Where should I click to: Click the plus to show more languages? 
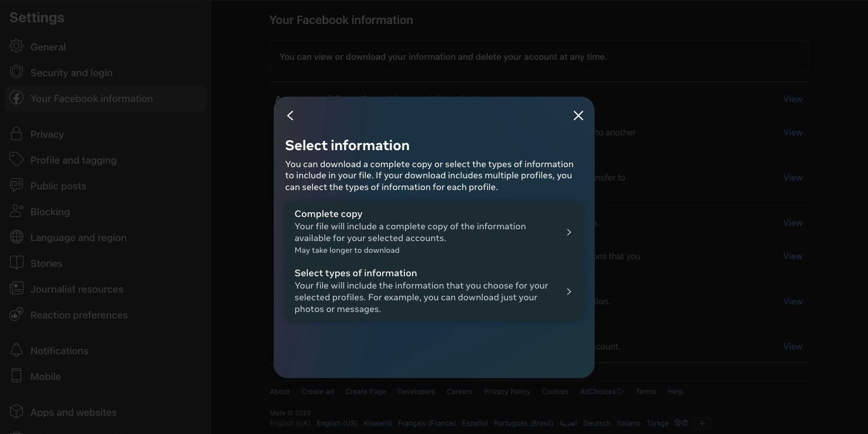tap(701, 423)
